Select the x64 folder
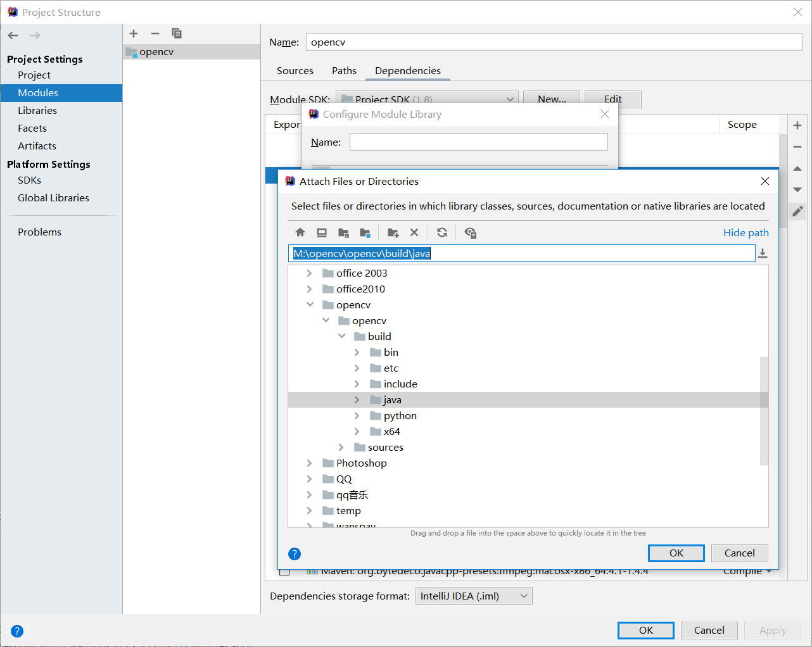This screenshot has height=647, width=812. (x=392, y=431)
